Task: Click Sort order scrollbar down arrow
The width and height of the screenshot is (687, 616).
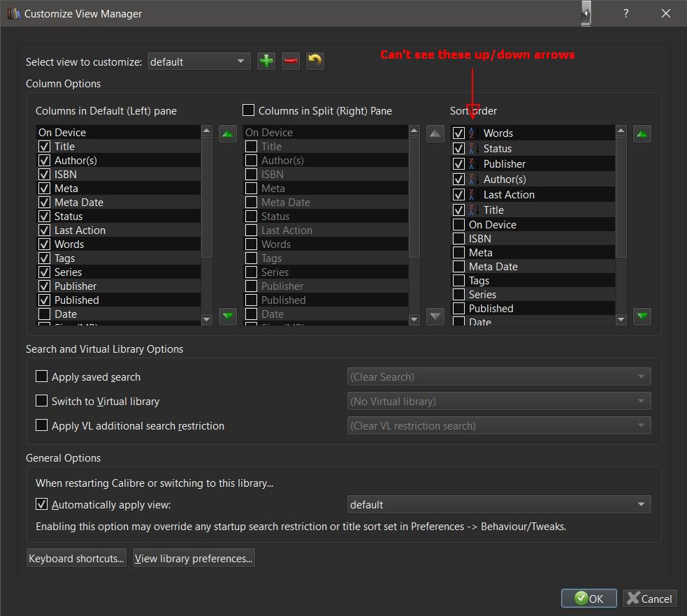Action: [621, 320]
